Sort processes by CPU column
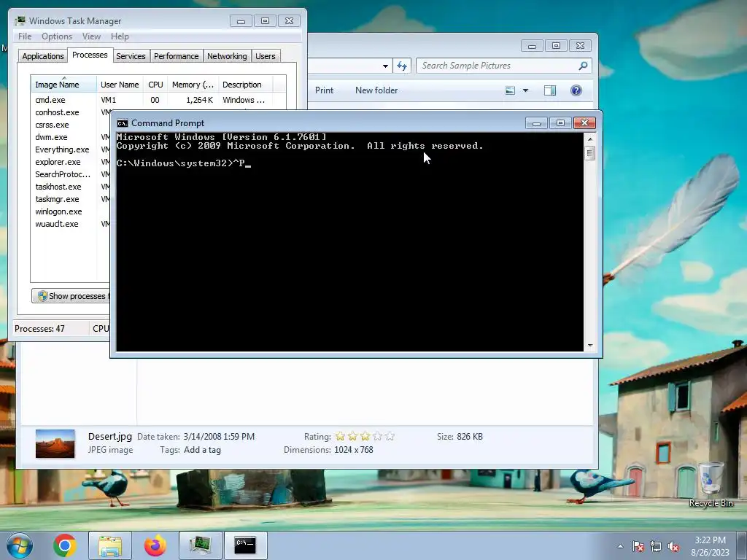This screenshot has height=560, width=747. [x=155, y=85]
